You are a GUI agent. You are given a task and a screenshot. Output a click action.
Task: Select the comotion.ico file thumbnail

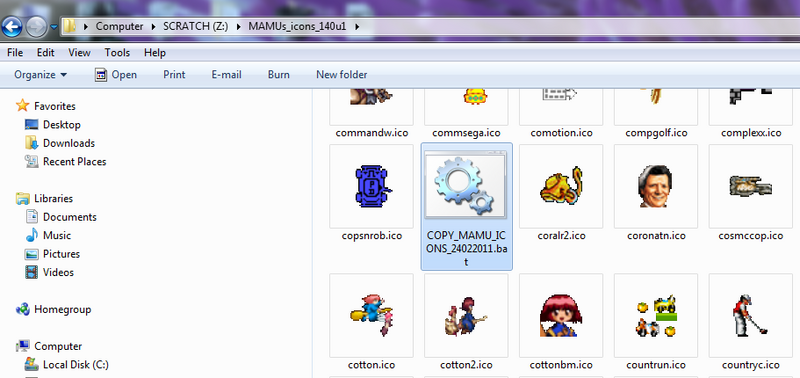point(561,107)
